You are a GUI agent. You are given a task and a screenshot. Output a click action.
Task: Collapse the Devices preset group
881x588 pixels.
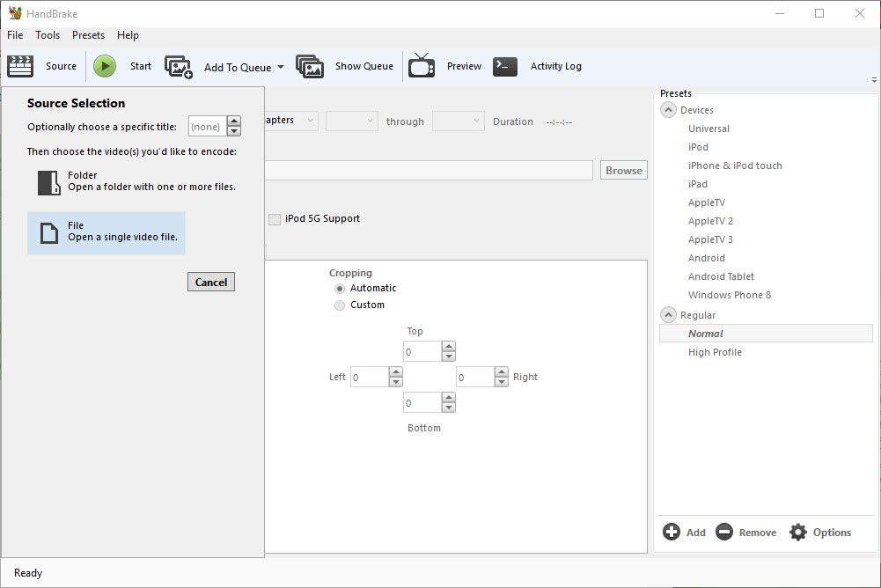[668, 110]
